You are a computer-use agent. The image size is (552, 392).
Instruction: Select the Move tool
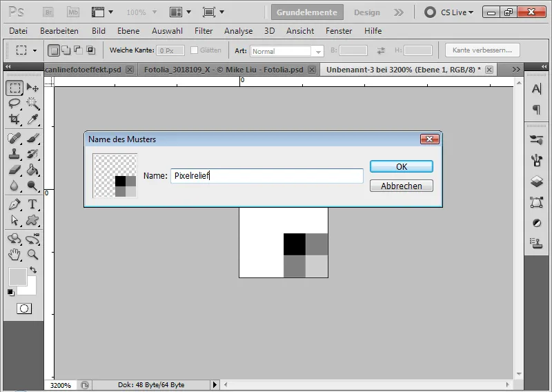click(32, 88)
